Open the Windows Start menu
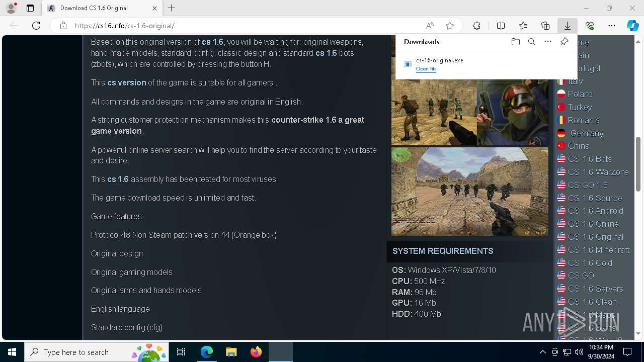 [12, 352]
